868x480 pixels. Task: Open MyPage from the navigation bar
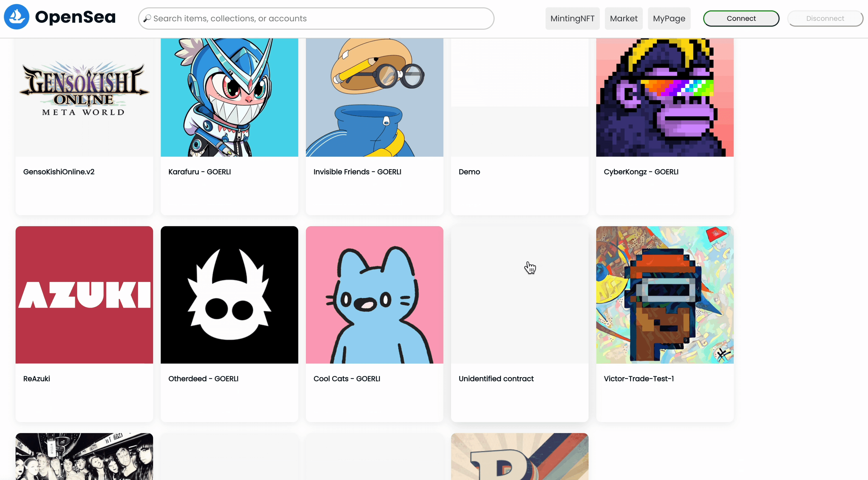tap(669, 18)
